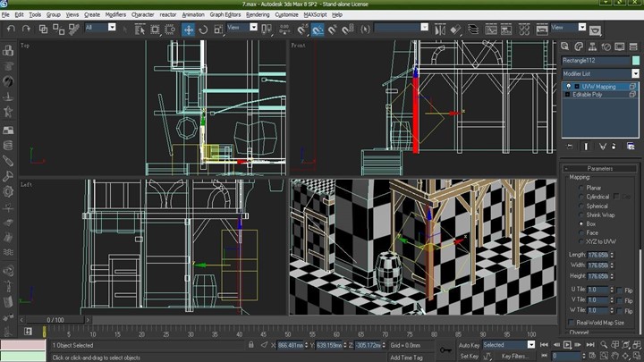Viewport: 644px width, 362px height.
Task: Click the Rectangular Selection Region icon
Action: (x=155, y=29)
